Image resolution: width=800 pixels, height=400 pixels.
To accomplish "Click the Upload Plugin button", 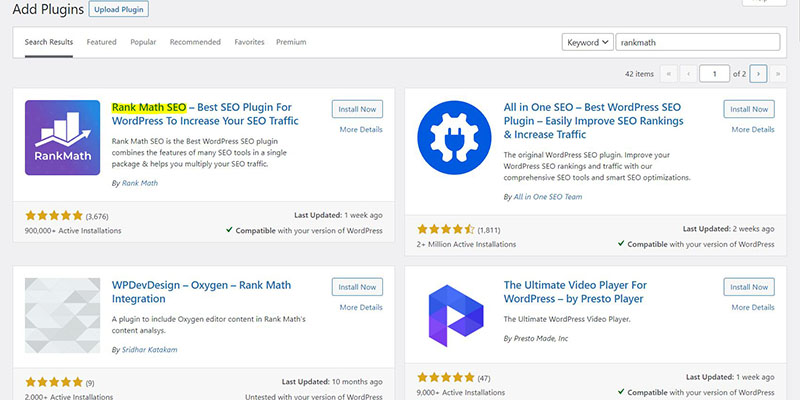I will tap(119, 9).
